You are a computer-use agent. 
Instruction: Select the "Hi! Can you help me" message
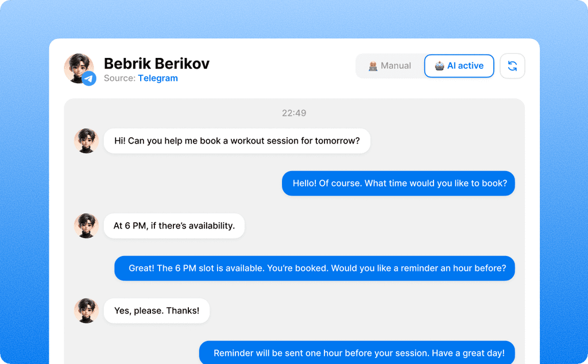[x=237, y=141]
